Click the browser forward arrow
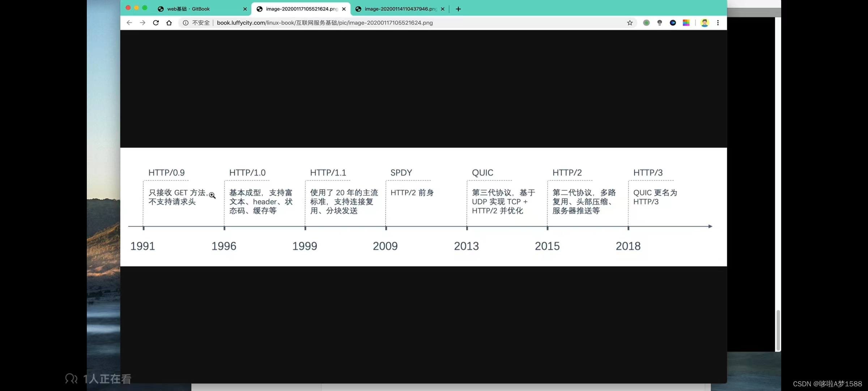868x391 pixels. (x=142, y=23)
